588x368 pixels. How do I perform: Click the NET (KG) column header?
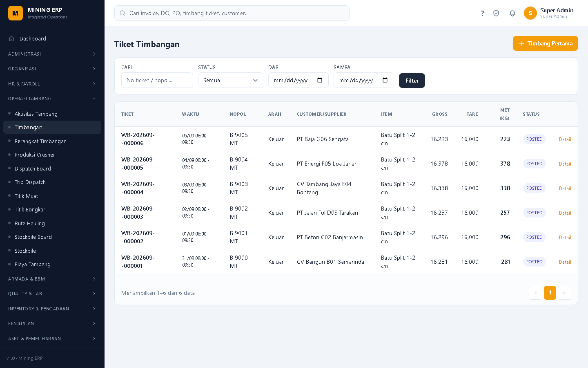(x=505, y=114)
